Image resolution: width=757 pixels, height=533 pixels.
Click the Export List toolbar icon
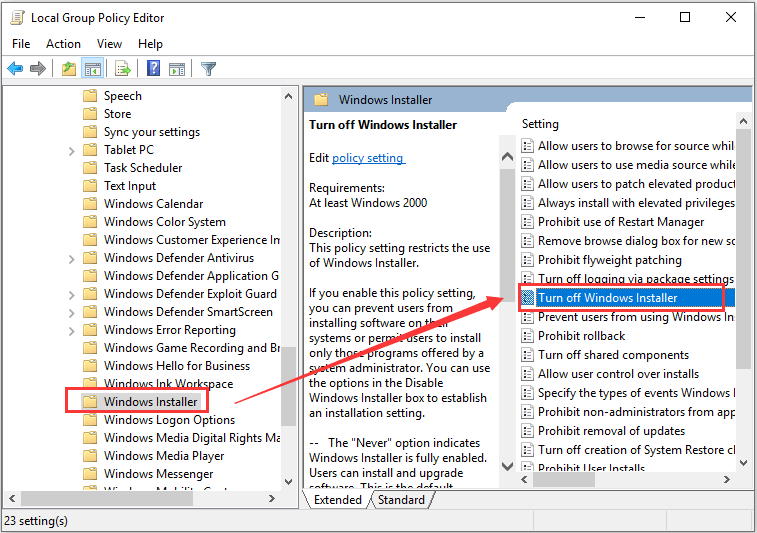[x=123, y=69]
